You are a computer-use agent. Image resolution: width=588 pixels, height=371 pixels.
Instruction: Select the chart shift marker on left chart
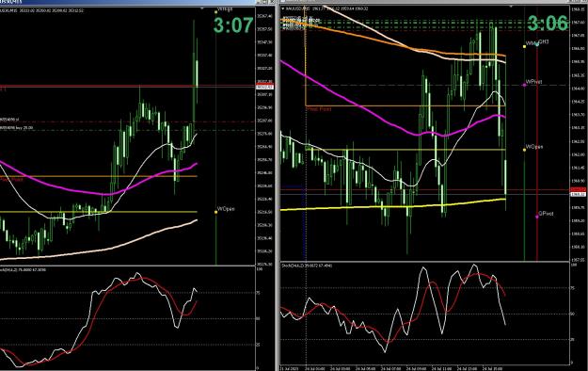[202, 8]
